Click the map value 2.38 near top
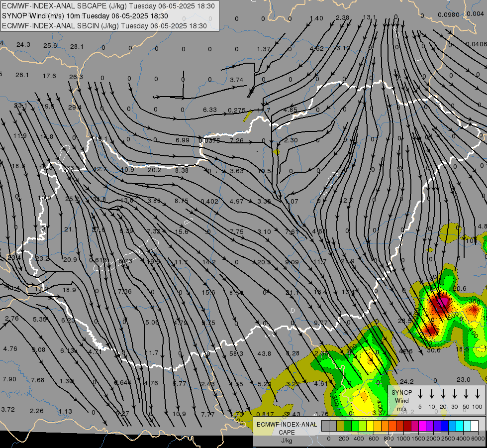 pos(343,18)
